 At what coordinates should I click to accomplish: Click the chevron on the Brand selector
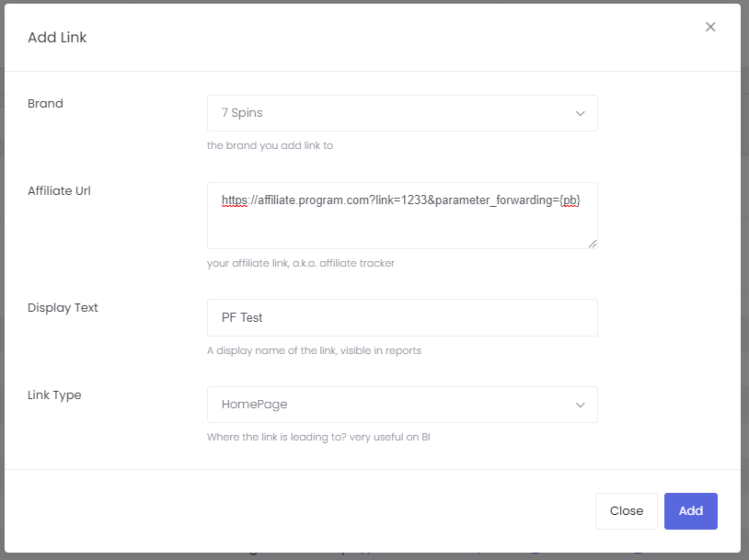(581, 112)
